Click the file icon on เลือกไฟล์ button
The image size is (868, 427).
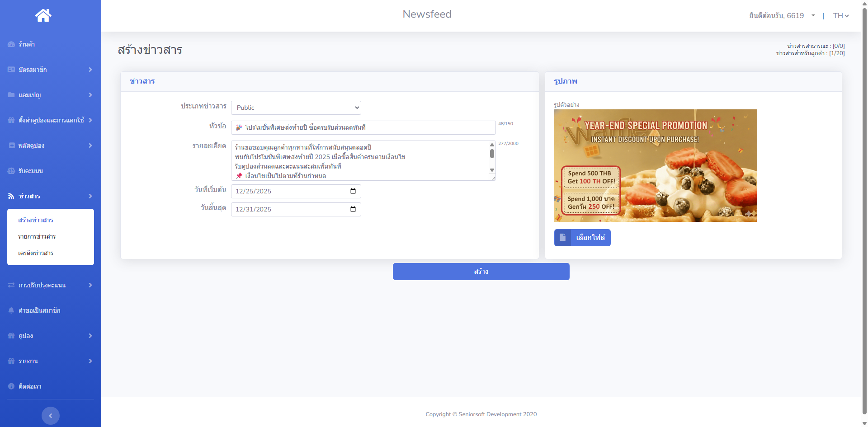pyautogui.click(x=562, y=238)
